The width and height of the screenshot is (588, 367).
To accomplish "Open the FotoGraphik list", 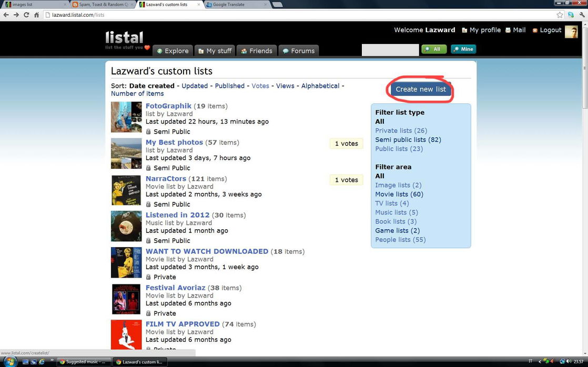I will click(168, 106).
